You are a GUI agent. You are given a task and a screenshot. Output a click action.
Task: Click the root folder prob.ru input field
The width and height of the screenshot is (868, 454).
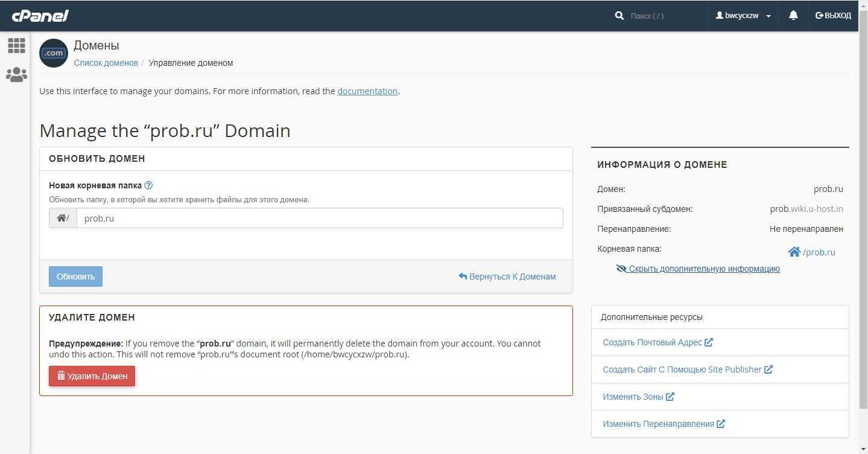click(x=320, y=219)
